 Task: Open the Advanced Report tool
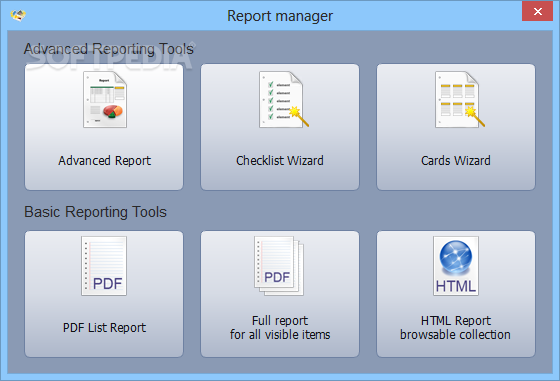pyautogui.click(x=104, y=127)
